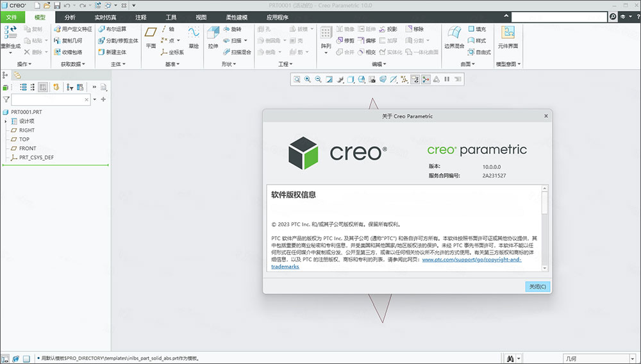The image size is (641, 364).
Task: Click the 自由式 freestyle tool
Action: (479, 52)
